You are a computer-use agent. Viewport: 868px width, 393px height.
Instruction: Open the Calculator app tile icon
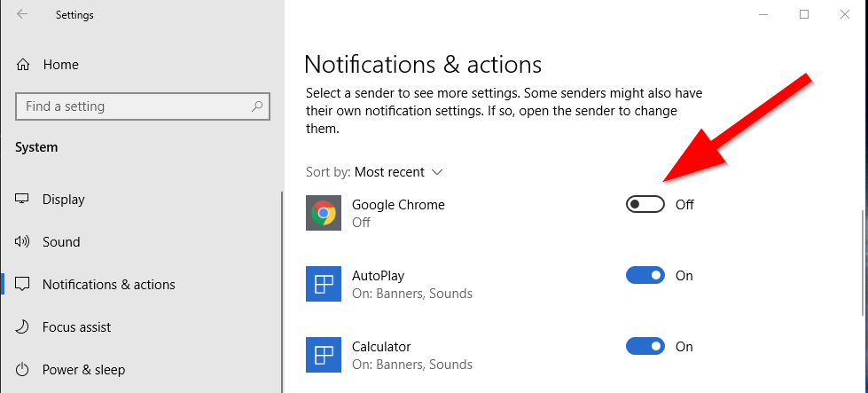pyautogui.click(x=324, y=355)
